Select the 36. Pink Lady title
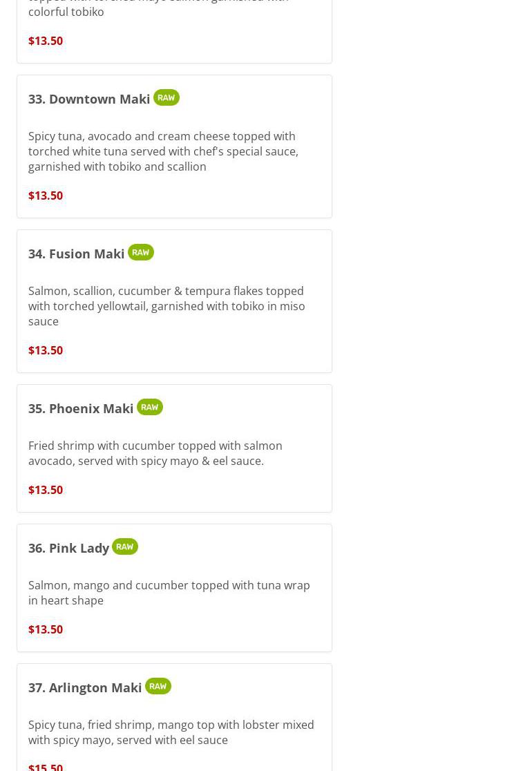 tap(68, 549)
